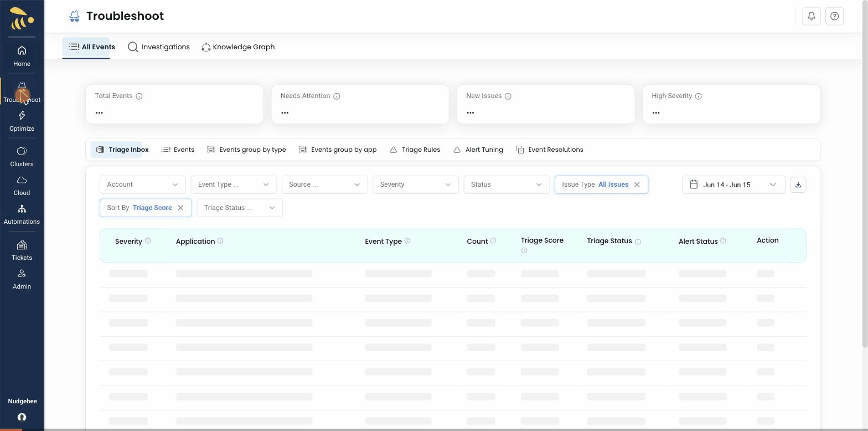Open the Triage Rules tab
868x431 pixels.
pyautogui.click(x=415, y=150)
